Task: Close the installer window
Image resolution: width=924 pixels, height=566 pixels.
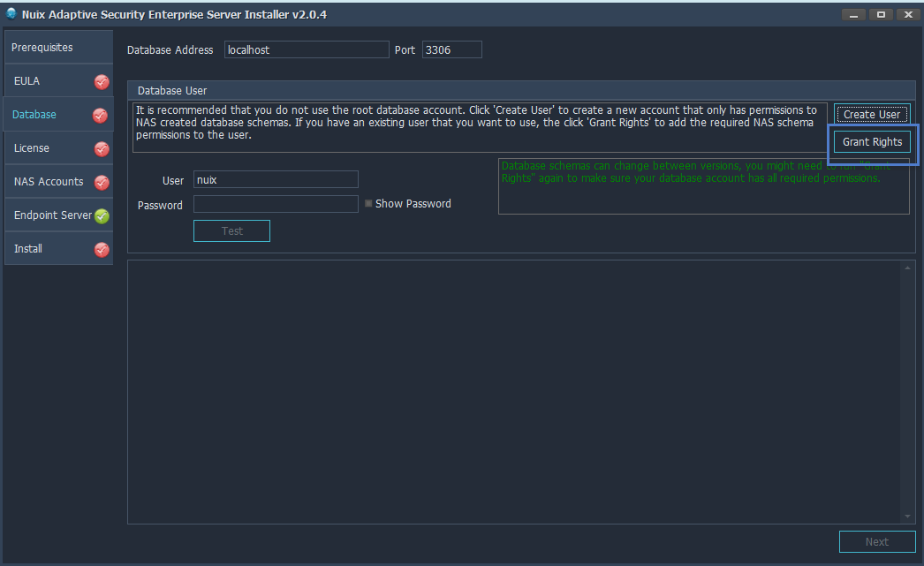Action: (x=908, y=15)
